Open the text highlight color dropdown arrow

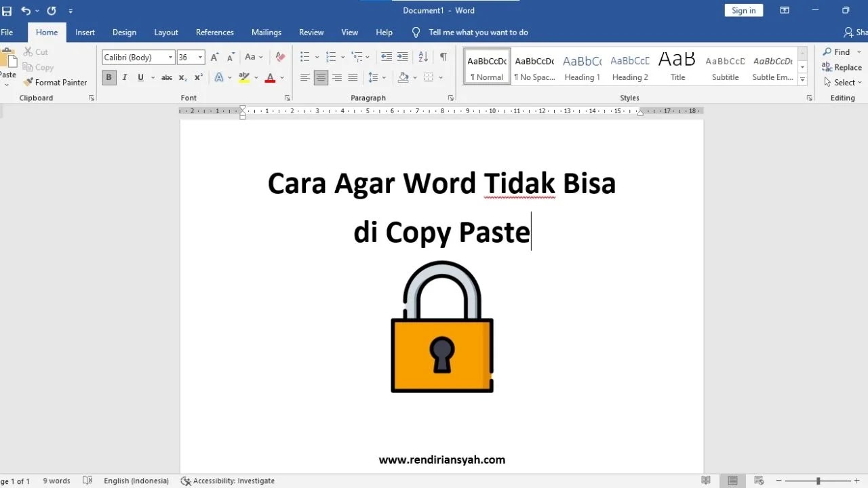pyautogui.click(x=256, y=77)
